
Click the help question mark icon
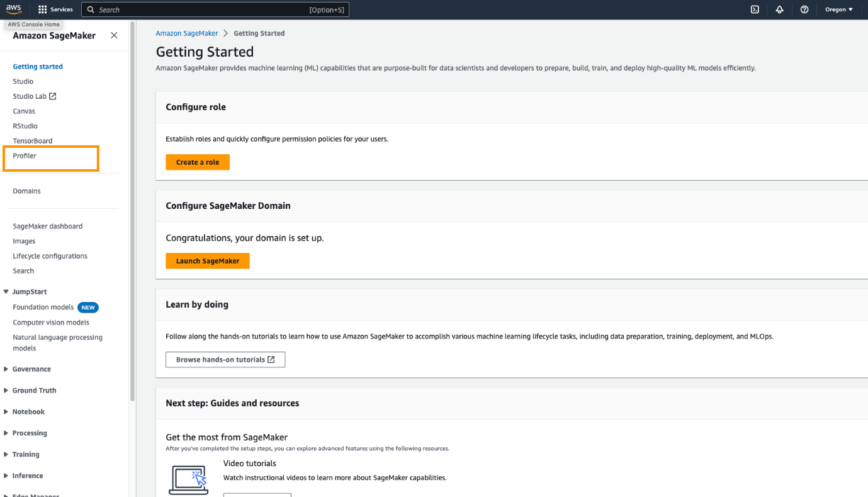coord(804,9)
